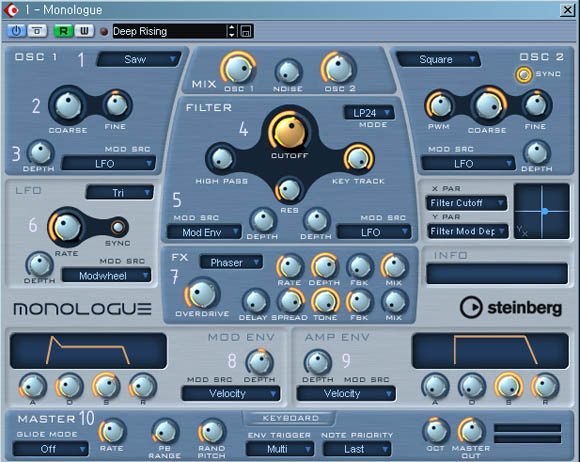Open the filter mode LP24 dropdown
The image size is (580, 462).
(368, 113)
